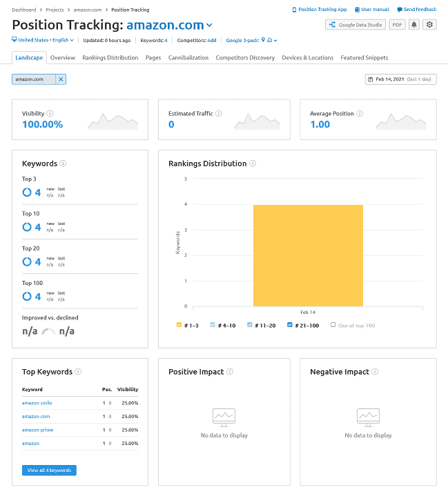This screenshot has width=448, height=494.
Task: Click the desktop device icon near United States
Action: pos(14,39)
